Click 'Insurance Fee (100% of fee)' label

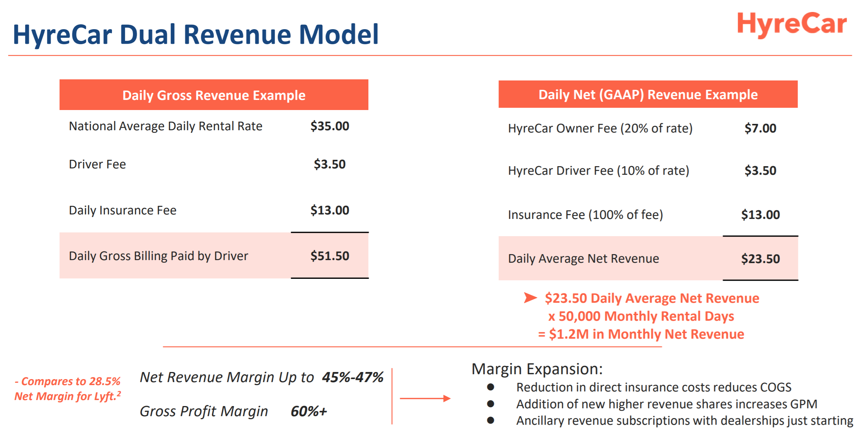pos(585,215)
